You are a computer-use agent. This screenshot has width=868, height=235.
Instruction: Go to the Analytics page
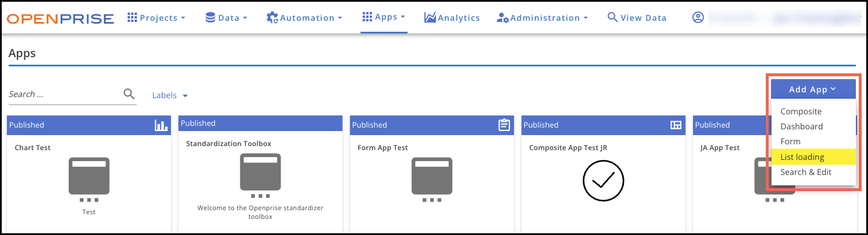click(452, 18)
